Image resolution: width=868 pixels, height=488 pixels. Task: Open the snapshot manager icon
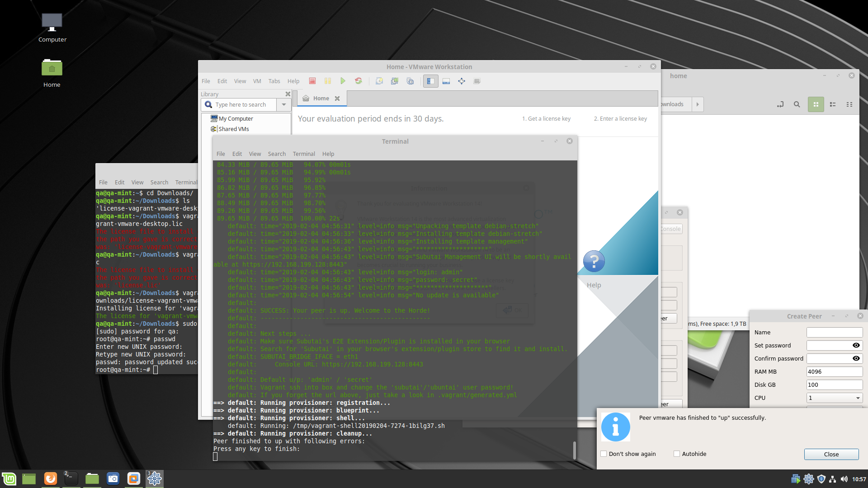[x=410, y=81]
